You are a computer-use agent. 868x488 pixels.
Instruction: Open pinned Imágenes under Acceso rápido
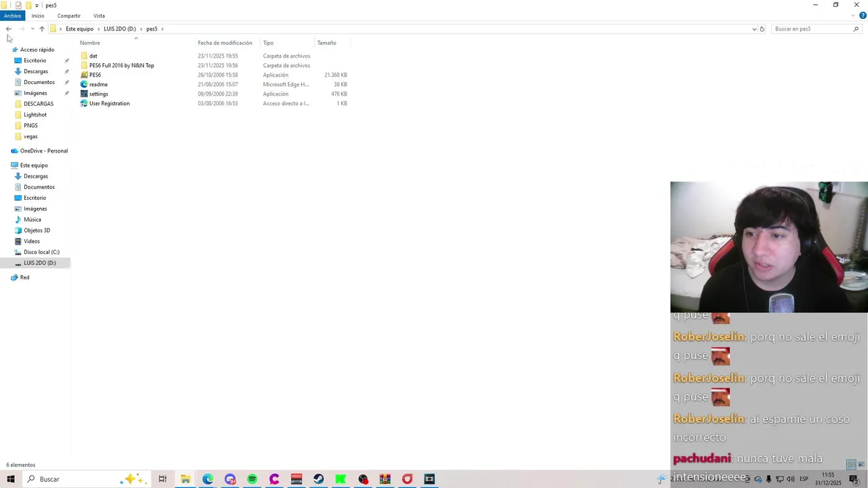coord(35,93)
